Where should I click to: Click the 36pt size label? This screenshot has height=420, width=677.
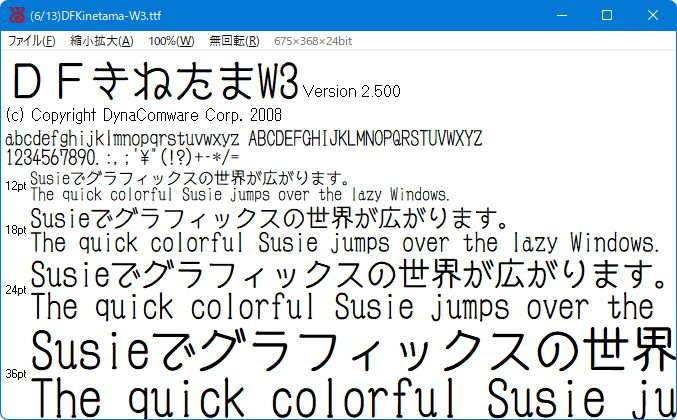point(16,374)
